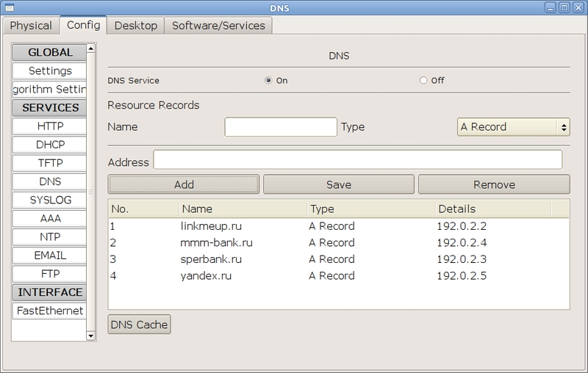The image size is (588, 373).
Task: Click the window menu icon in title bar
Action: (8, 8)
